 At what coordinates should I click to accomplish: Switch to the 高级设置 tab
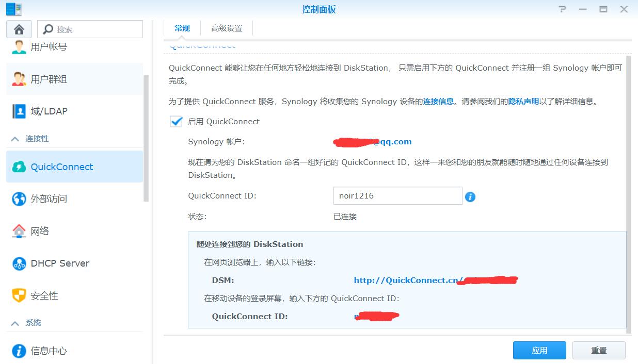[227, 28]
